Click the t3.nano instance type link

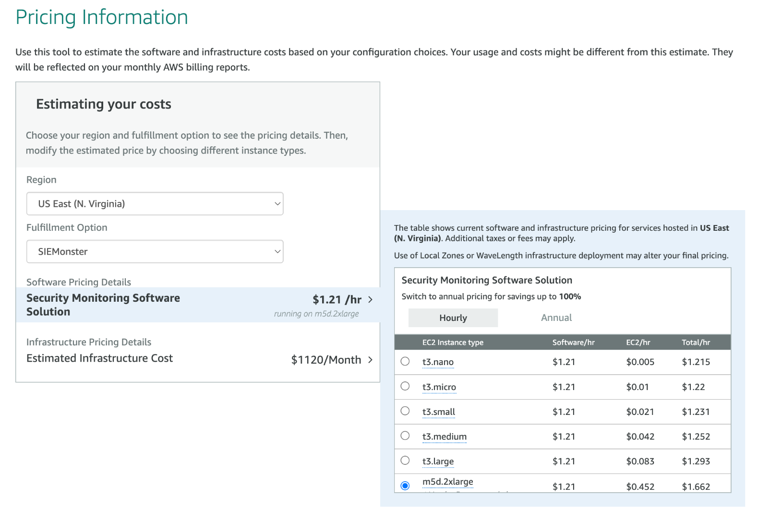(438, 362)
